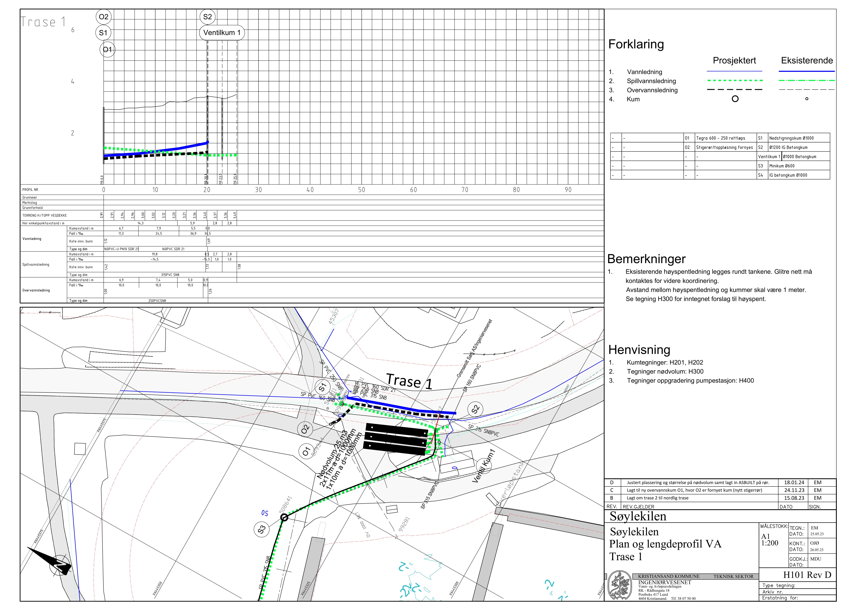Click 'INGENIØRVESENET' in the title block
The image size is (868, 613).
(x=665, y=582)
